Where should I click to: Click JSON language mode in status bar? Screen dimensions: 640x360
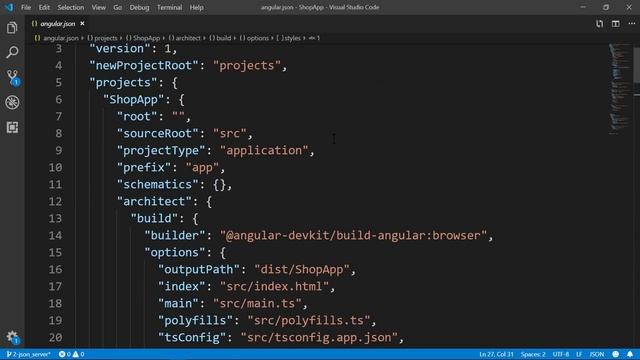pos(597,354)
